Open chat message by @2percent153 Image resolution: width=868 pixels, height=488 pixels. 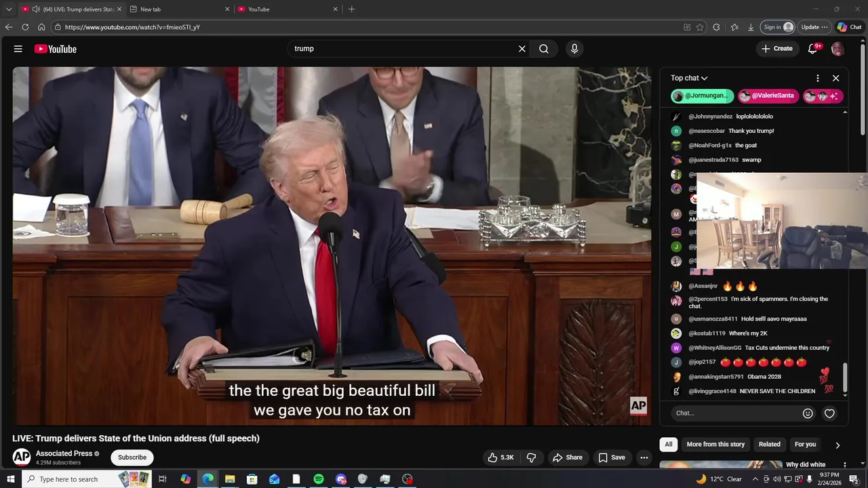coord(758,302)
